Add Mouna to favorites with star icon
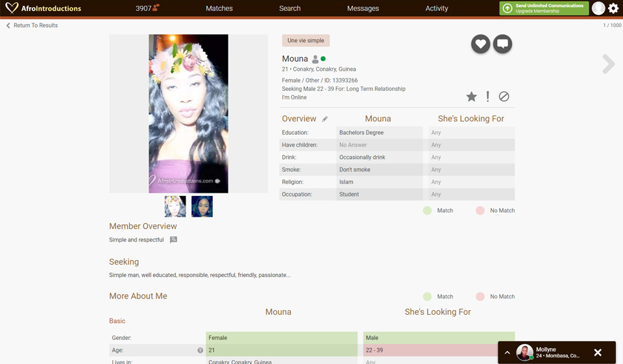 point(471,97)
